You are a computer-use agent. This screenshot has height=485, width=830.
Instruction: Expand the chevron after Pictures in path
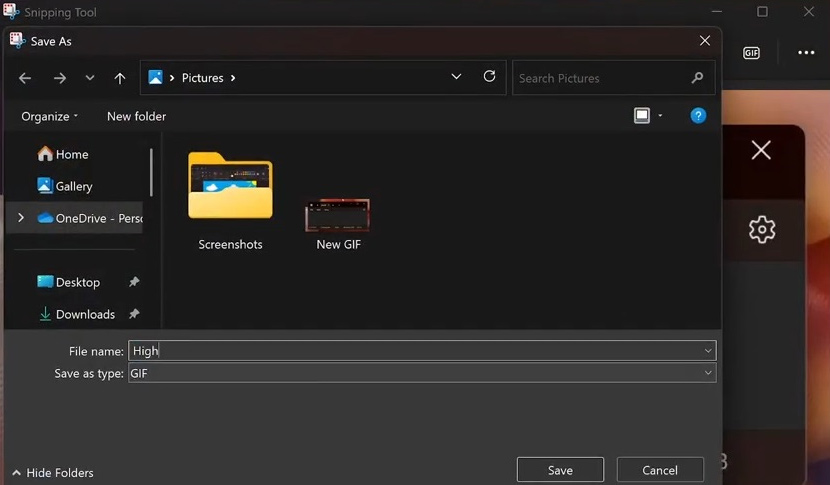tap(233, 78)
